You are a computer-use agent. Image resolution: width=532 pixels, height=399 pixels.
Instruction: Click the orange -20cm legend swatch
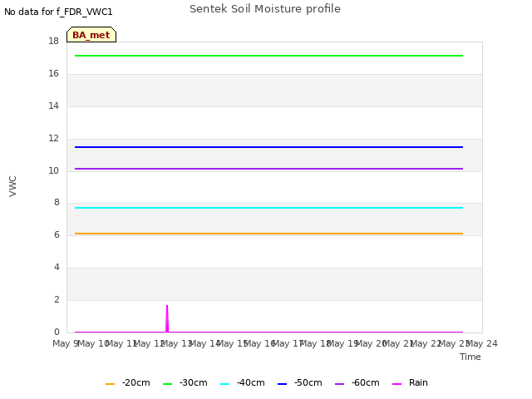click(111, 384)
